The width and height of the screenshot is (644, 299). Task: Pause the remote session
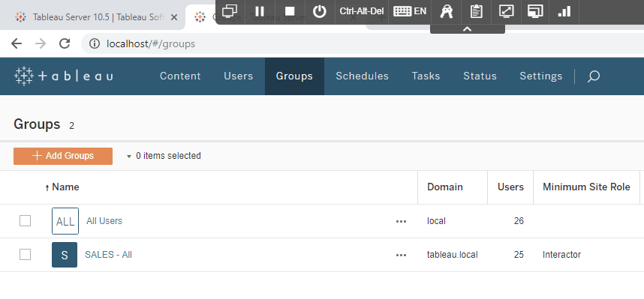[260, 11]
